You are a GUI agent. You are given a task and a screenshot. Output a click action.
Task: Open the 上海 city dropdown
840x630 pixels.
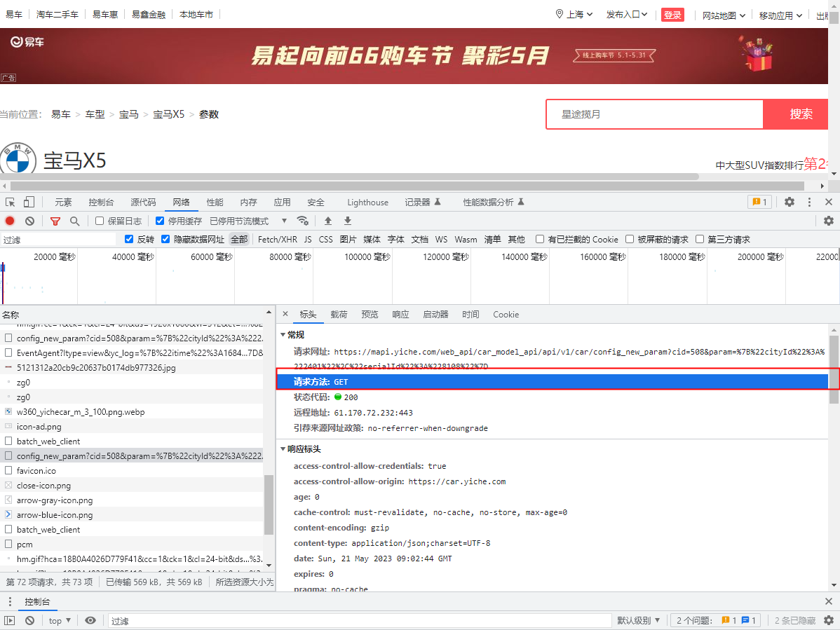[x=580, y=15]
